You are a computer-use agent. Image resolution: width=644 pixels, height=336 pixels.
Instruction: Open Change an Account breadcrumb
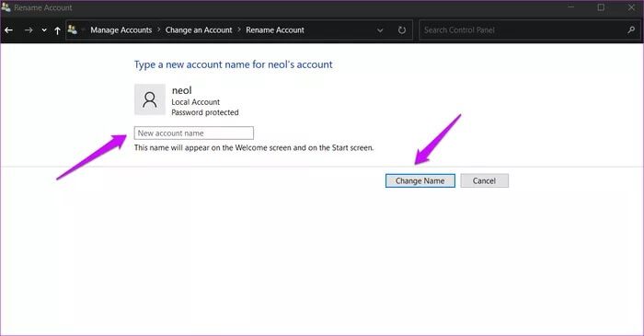click(199, 30)
